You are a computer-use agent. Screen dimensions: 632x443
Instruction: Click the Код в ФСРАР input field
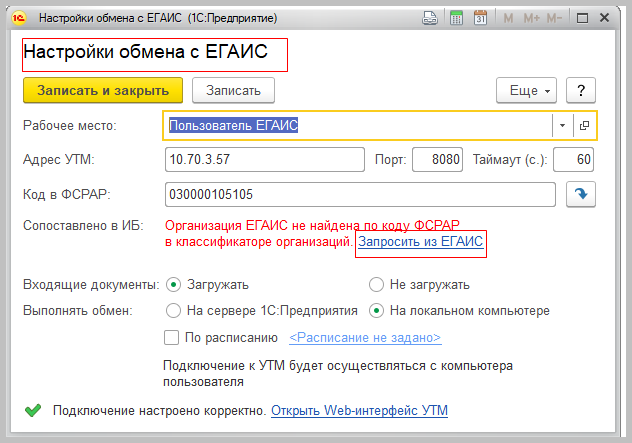[x=360, y=194]
